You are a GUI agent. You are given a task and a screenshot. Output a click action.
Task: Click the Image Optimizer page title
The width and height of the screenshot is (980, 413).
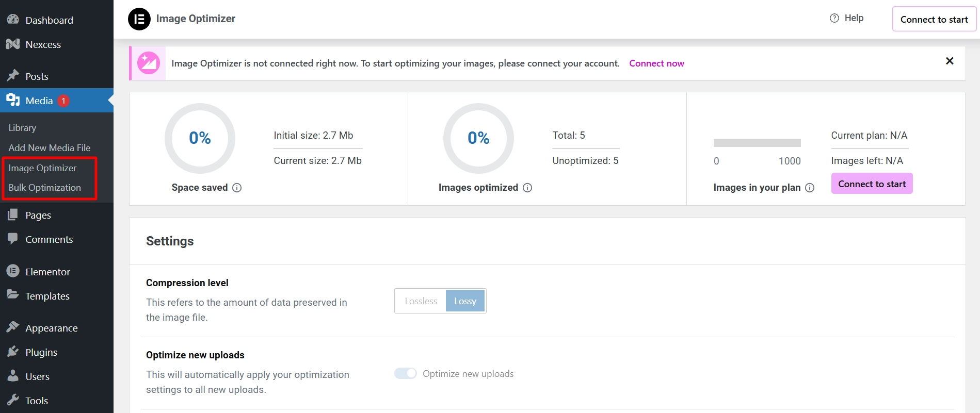196,19
